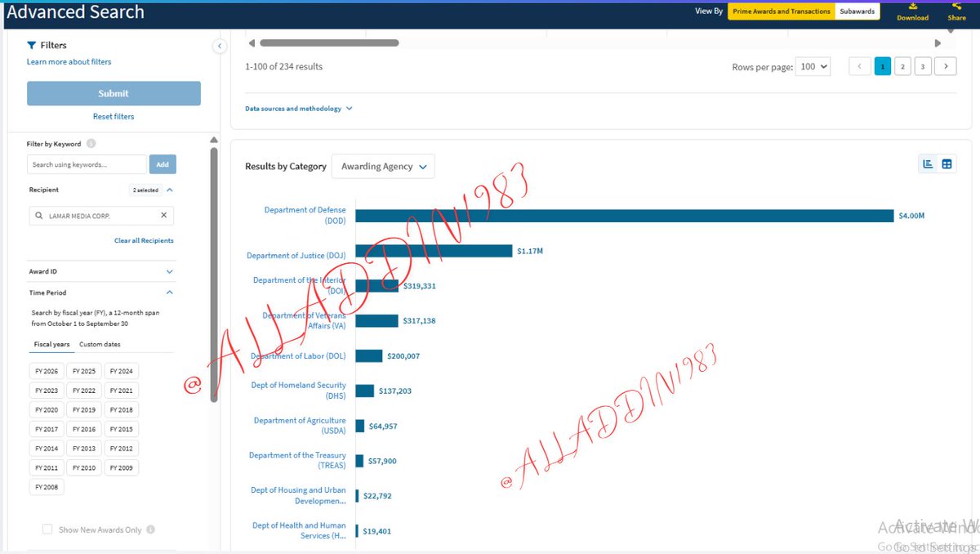This screenshot has height=554, width=980.
Task: Toggle fiscal year FY 2012
Action: (x=121, y=449)
